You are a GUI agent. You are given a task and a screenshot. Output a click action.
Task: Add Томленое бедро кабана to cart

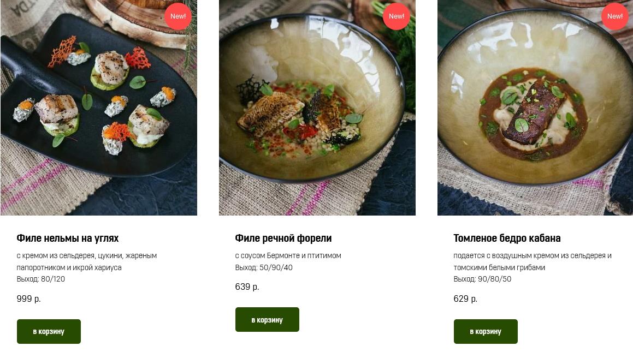pyautogui.click(x=486, y=331)
